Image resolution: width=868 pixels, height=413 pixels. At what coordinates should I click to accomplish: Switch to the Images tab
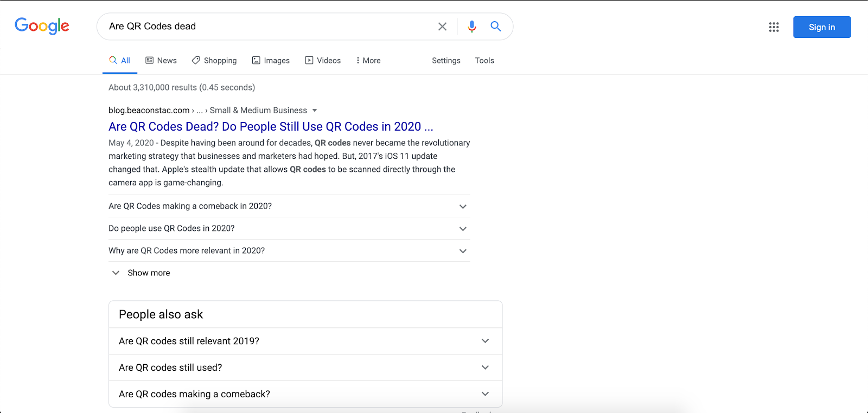pos(271,61)
